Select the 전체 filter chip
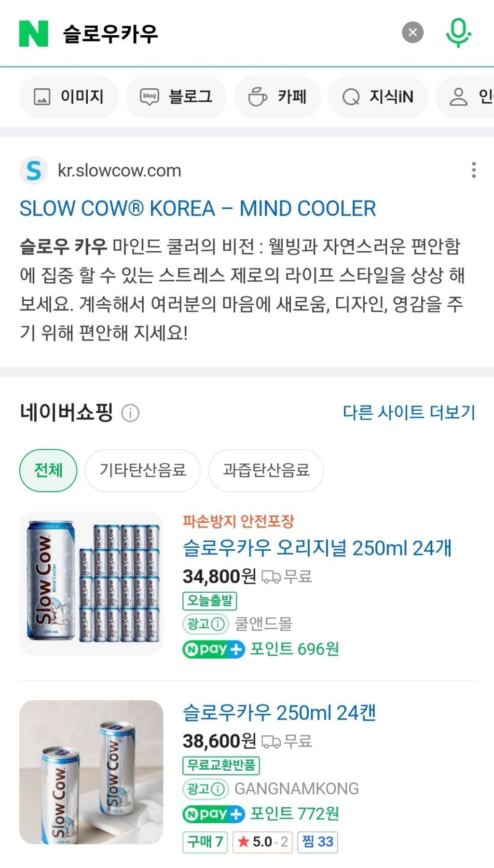Viewport: 494px width, 868px height. click(48, 470)
